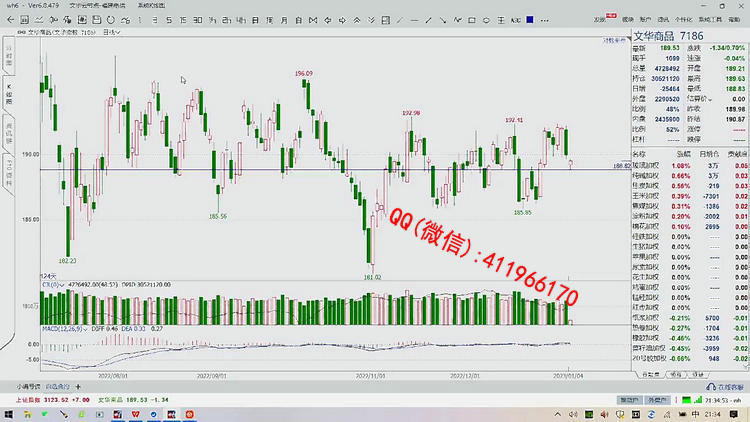Add a new tab with the plus button
The image size is (750, 422).
78,386
